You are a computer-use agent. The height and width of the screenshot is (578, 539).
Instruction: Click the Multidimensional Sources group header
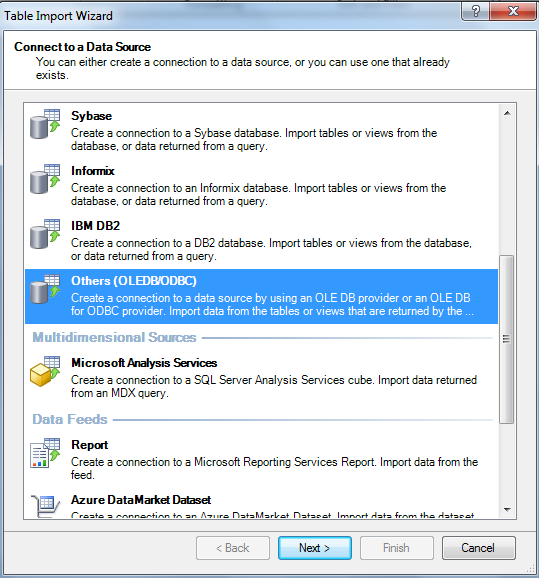point(114,337)
